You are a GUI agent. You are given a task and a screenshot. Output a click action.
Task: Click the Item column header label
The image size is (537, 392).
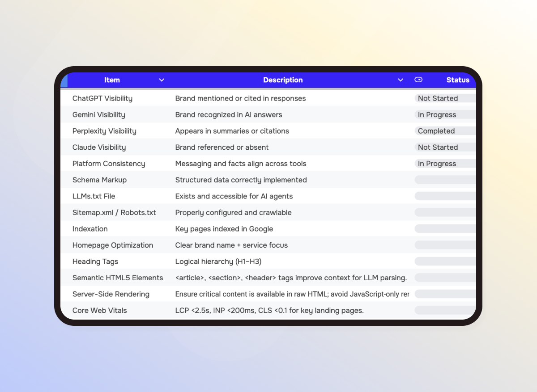tap(112, 80)
